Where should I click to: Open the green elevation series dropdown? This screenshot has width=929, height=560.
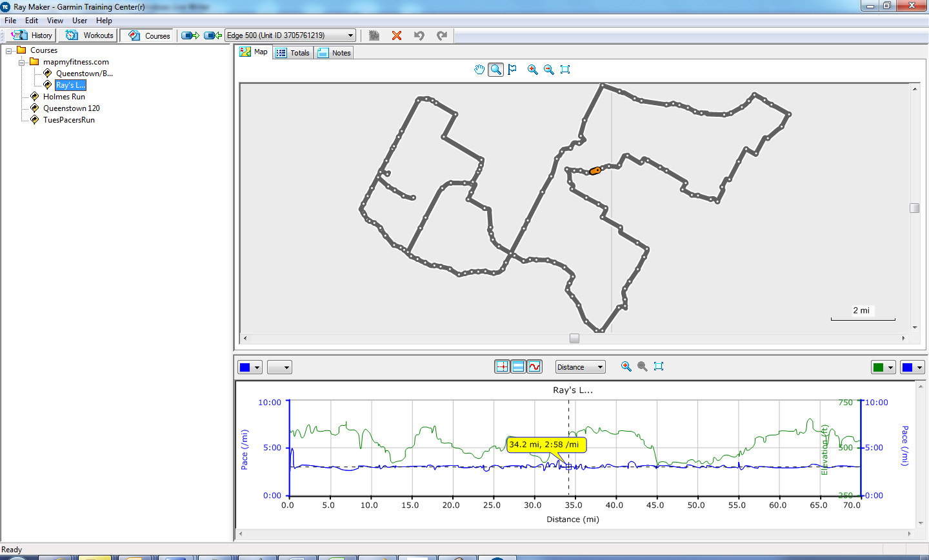point(883,367)
